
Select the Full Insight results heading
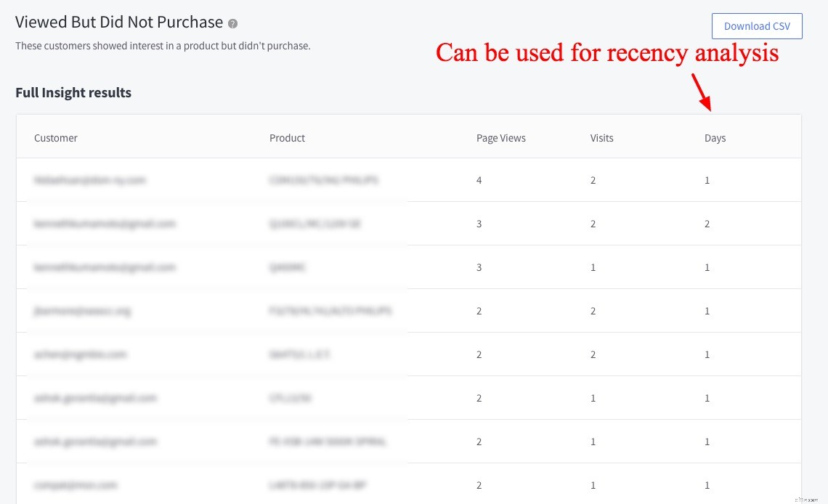pyautogui.click(x=73, y=92)
